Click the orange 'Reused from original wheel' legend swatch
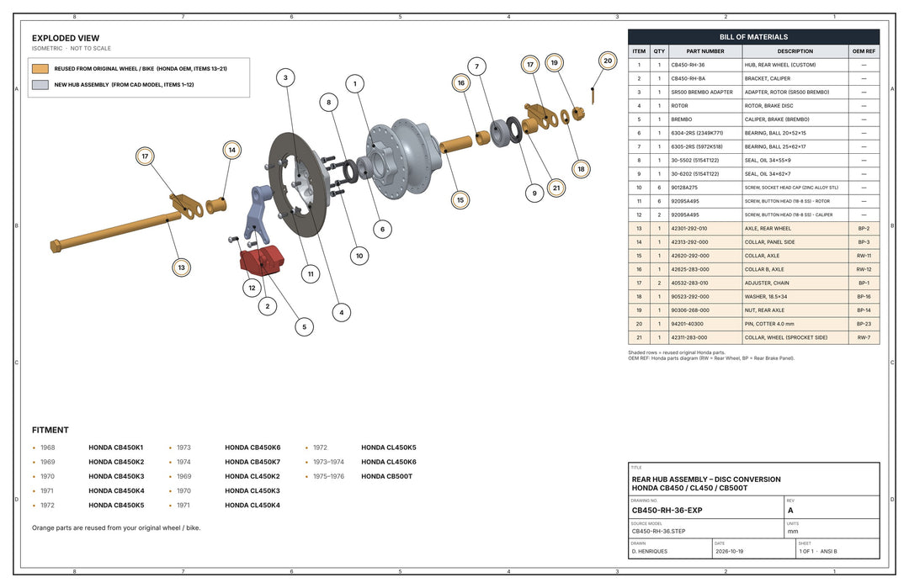909x588 pixels. click(40, 68)
